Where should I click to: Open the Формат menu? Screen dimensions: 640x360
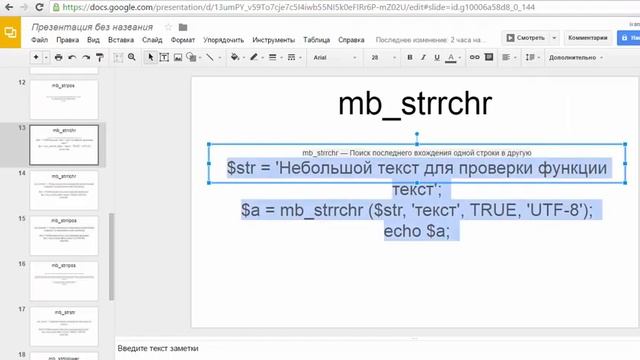pos(183,40)
